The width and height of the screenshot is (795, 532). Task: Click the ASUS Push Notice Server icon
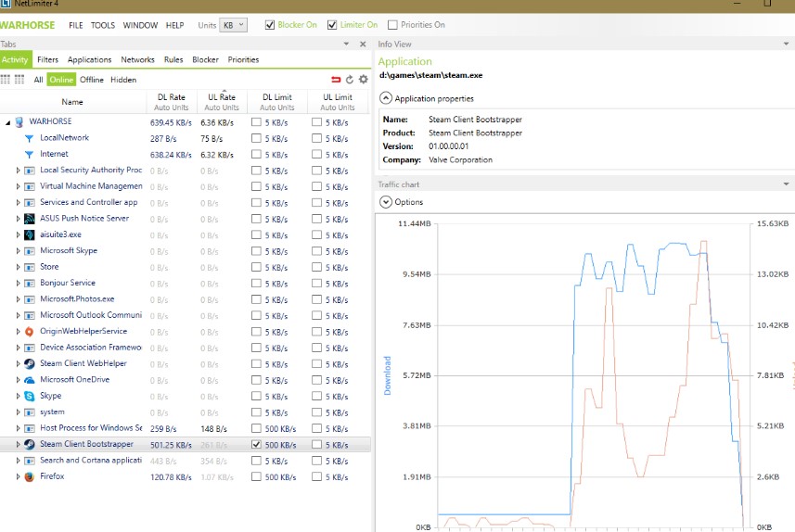(30, 219)
